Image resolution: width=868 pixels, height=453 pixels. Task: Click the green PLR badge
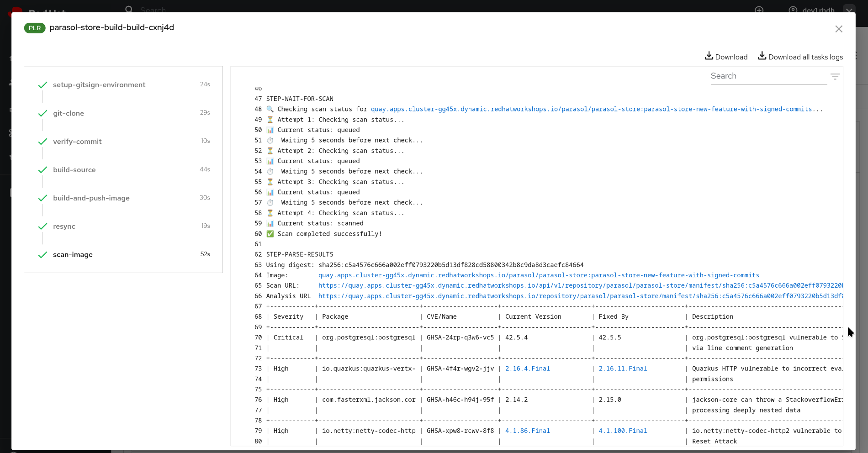click(x=35, y=28)
